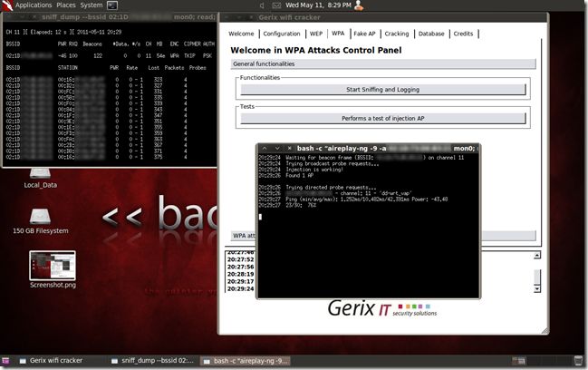
Task: Open the Credits tab
Action: [x=463, y=34]
